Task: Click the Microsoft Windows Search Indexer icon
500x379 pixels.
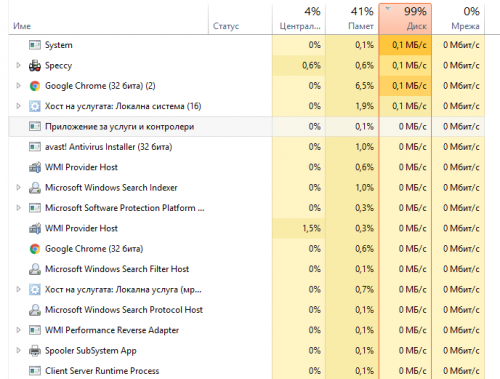Action: (35, 188)
